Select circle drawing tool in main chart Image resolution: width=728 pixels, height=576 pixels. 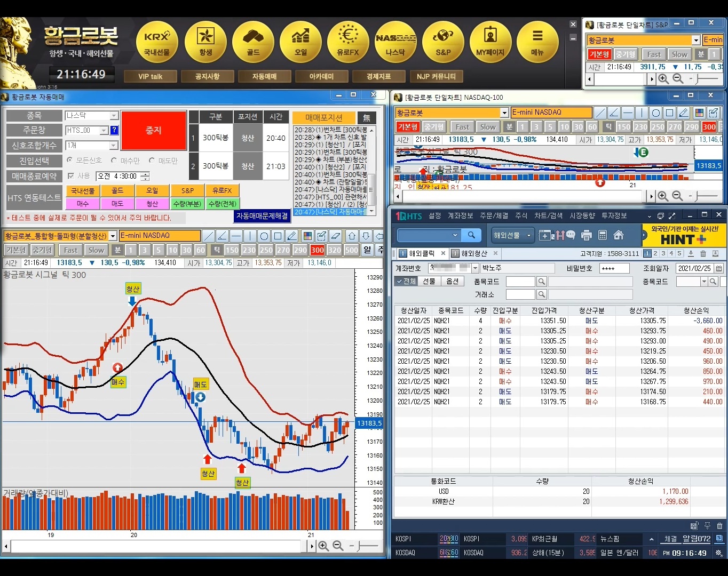(x=264, y=236)
